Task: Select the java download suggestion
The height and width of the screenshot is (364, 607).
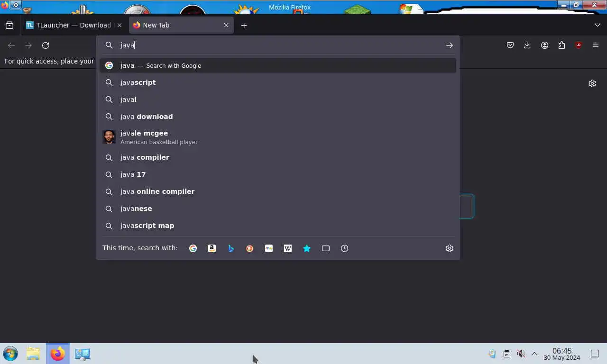Action: coord(278,117)
